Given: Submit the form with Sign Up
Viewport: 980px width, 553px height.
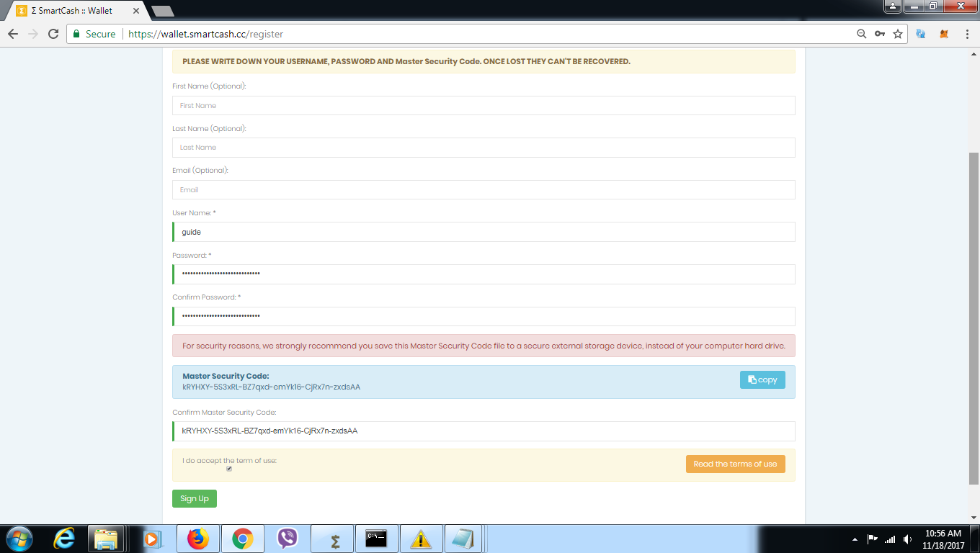Looking at the screenshot, I should click(x=195, y=498).
